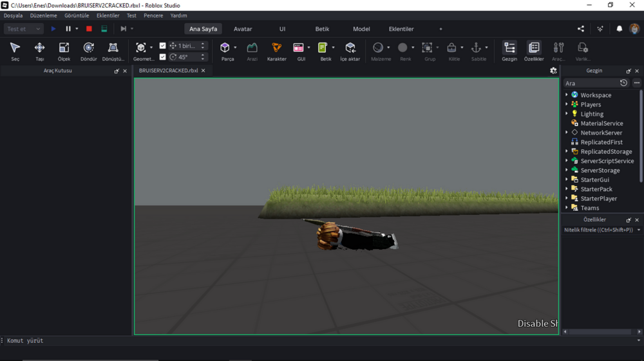The height and width of the screenshot is (361, 644).
Task: Toggle the Gezgin explorer panel button
Action: tap(509, 51)
